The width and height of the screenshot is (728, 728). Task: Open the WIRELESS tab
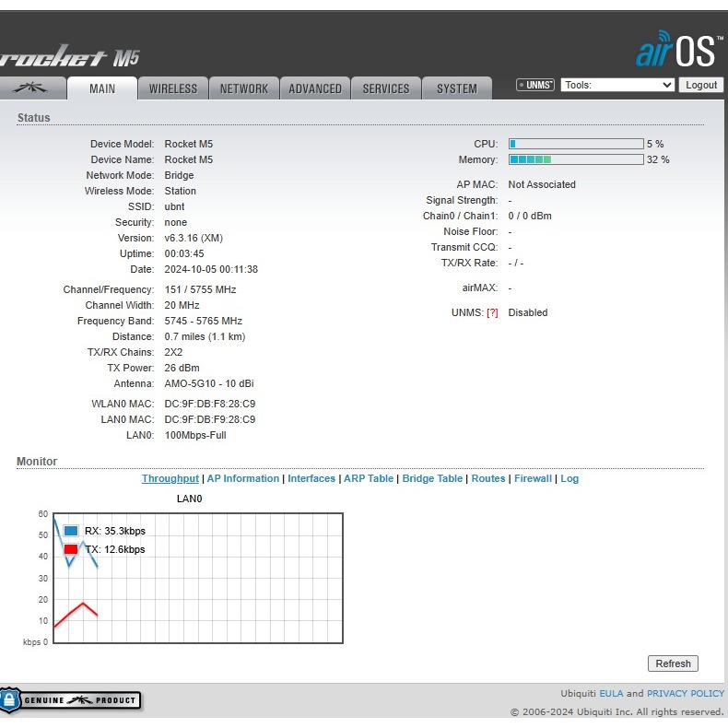click(x=173, y=88)
